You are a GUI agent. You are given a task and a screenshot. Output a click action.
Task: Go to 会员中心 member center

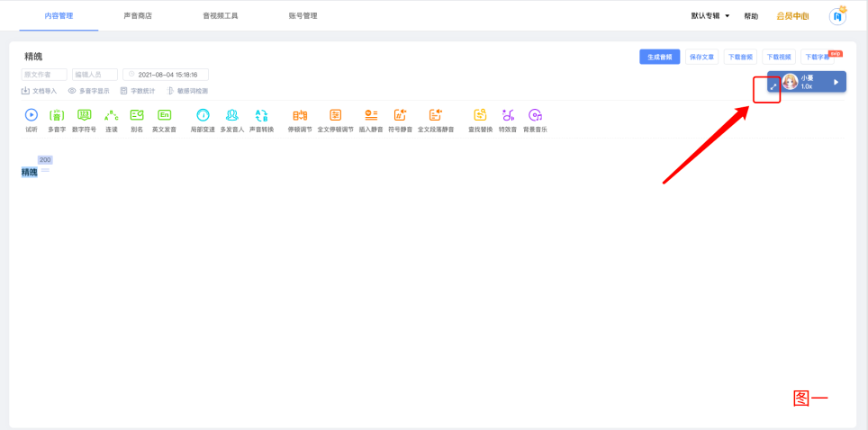pos(792,16)
